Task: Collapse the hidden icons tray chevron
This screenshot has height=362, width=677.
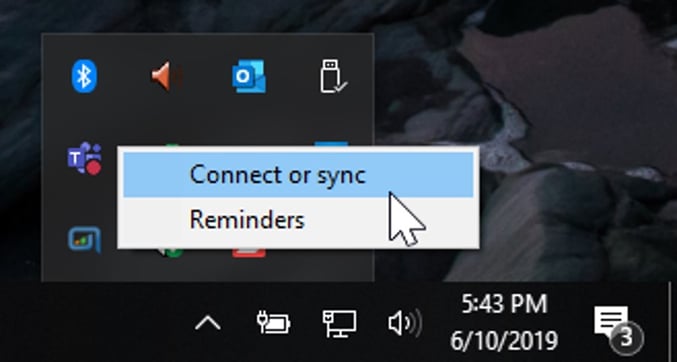Action: coord(208,323)
